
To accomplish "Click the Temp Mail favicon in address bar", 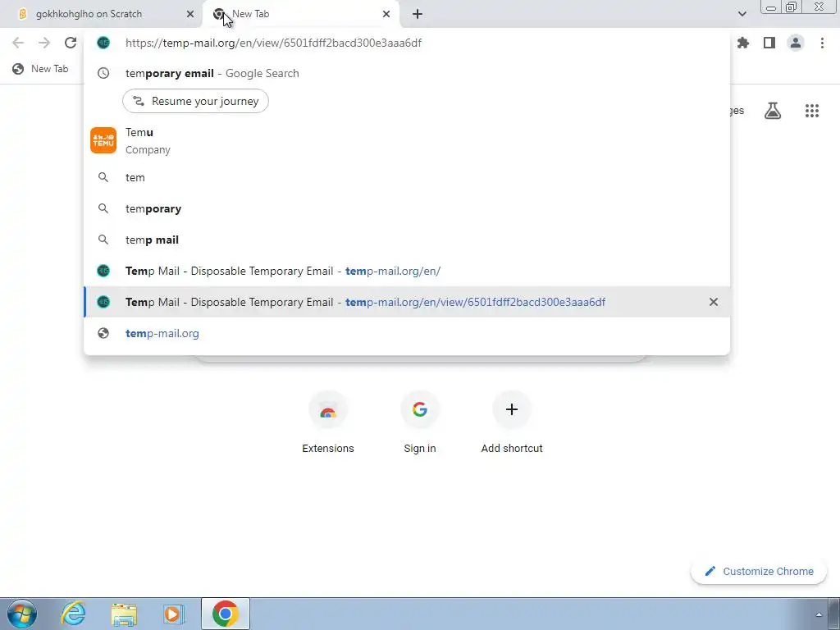I will 103,43.
